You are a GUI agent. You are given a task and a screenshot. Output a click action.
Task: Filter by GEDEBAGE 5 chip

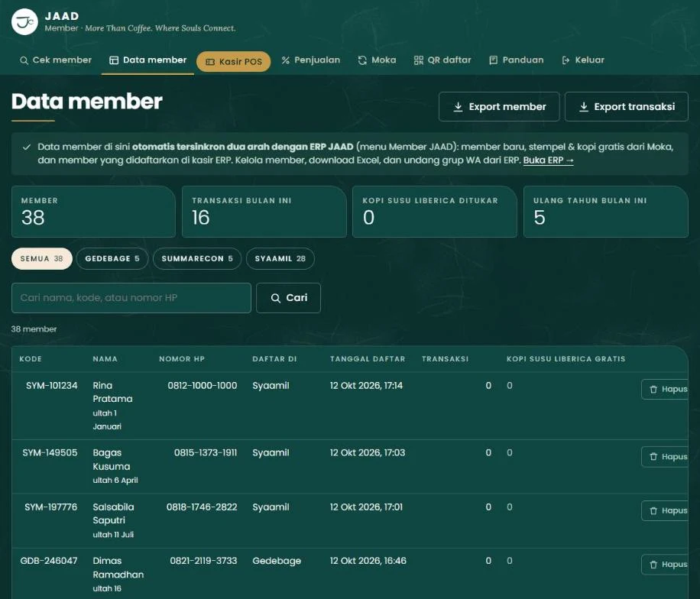pyautogui.click(x=112, y=259)
